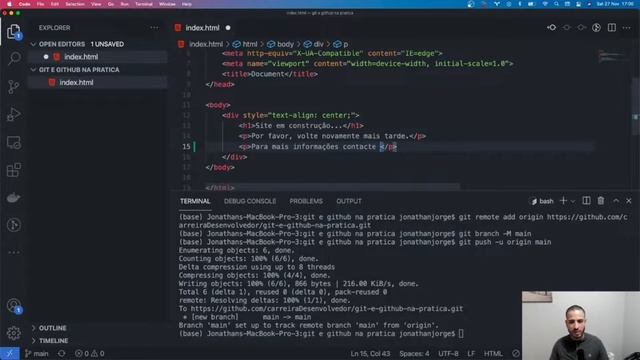The height and width of the screenshot is (360, 640).
Task: Click the open changes circular icon
Action: [x=596, y=28]
